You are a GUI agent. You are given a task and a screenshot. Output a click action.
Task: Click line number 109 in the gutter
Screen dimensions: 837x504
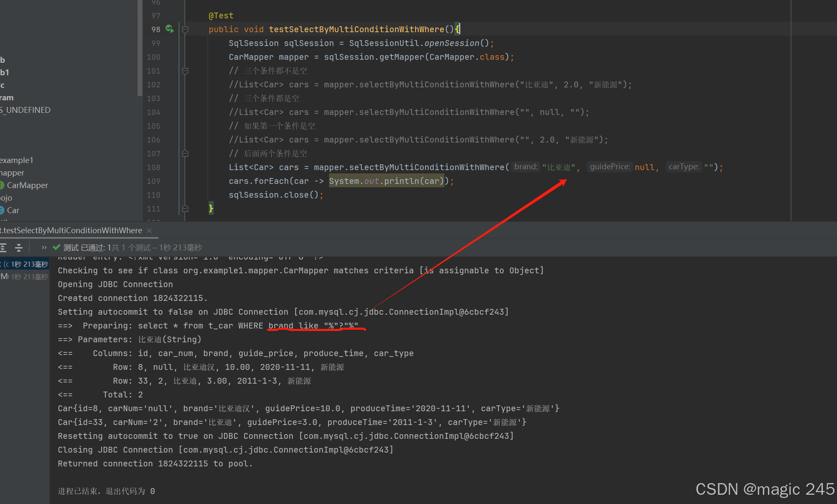click(153, 181)
